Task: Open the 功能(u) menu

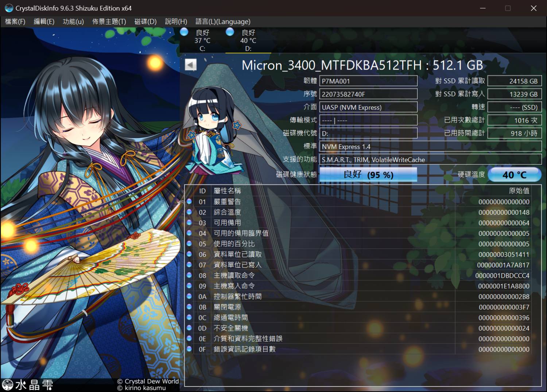Action: tap(73, 21)
